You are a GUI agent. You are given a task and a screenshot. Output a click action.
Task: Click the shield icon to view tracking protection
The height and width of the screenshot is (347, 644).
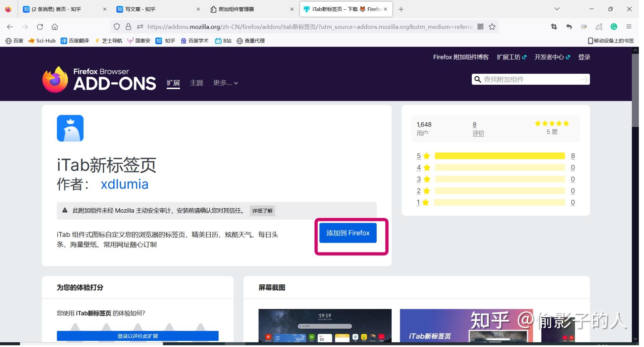click(117, 26)
